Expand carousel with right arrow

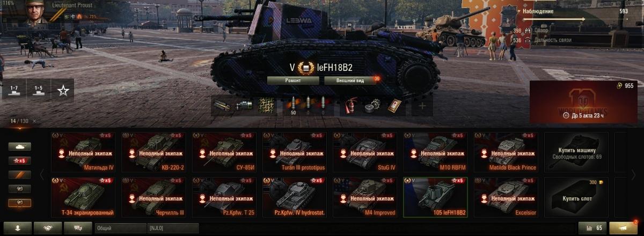[634, 175]
